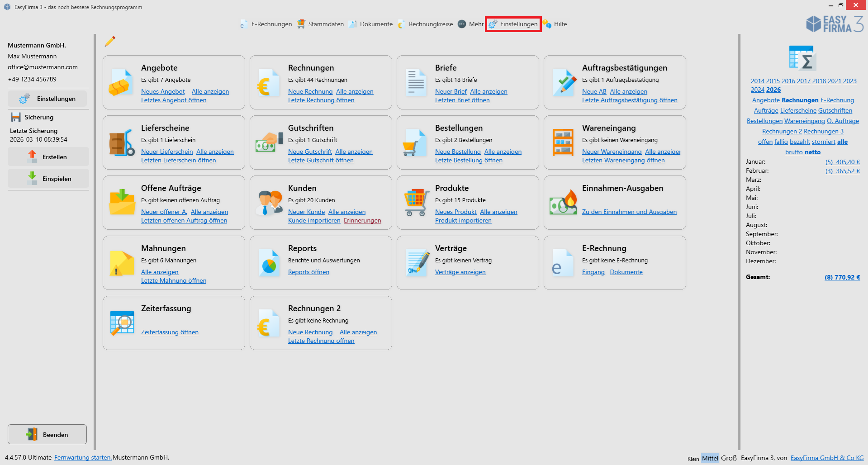Open the Gesamt total 770,92 € link

pos(842,277)
